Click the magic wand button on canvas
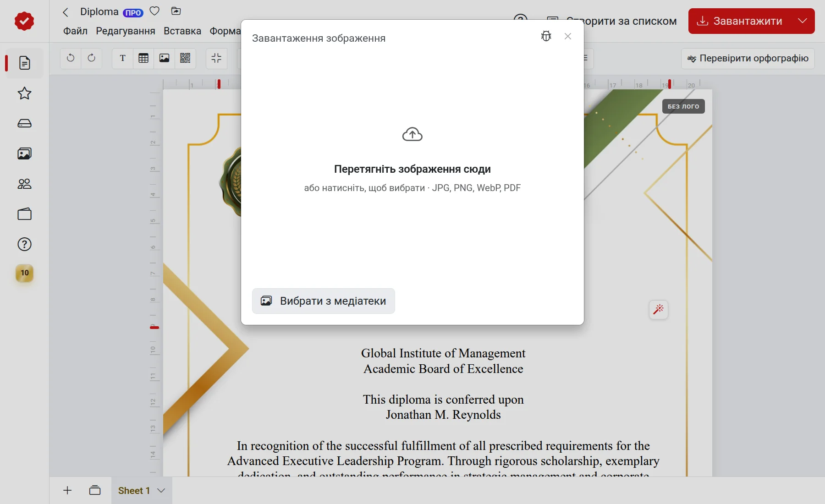825x504 pixels. (x=659, y=310)
